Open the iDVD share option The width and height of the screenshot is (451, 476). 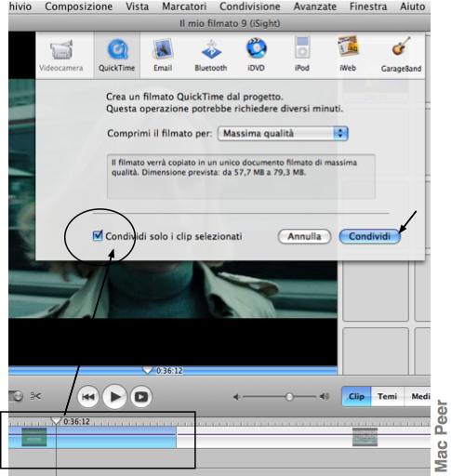point(256,55)
